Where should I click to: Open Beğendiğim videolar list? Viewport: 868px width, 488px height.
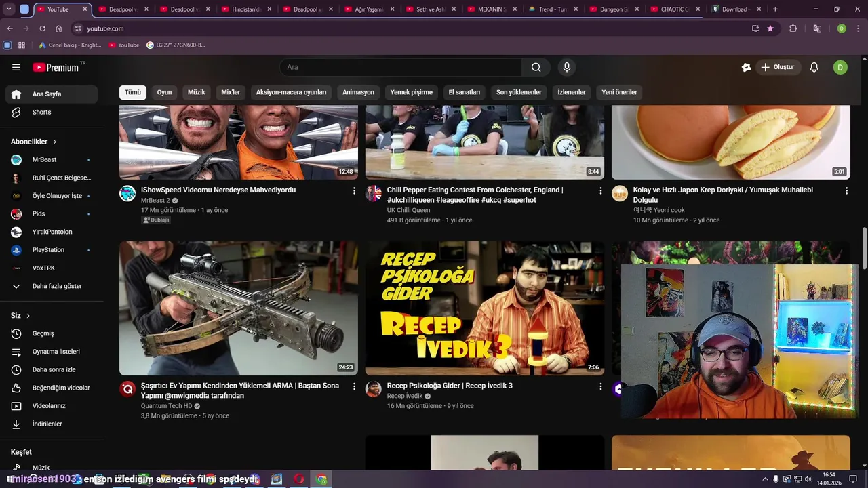(x=52, y=388)
